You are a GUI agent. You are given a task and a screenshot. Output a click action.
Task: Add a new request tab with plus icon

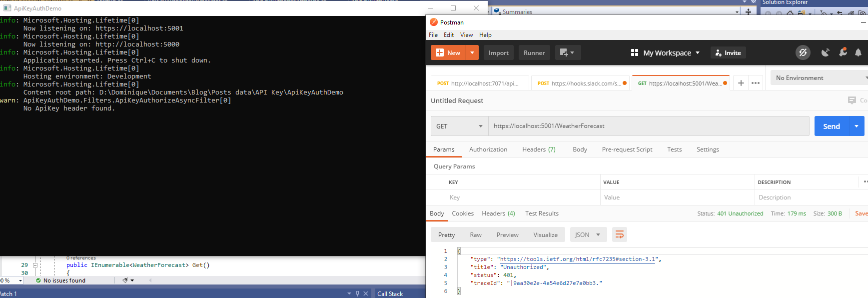741,83
